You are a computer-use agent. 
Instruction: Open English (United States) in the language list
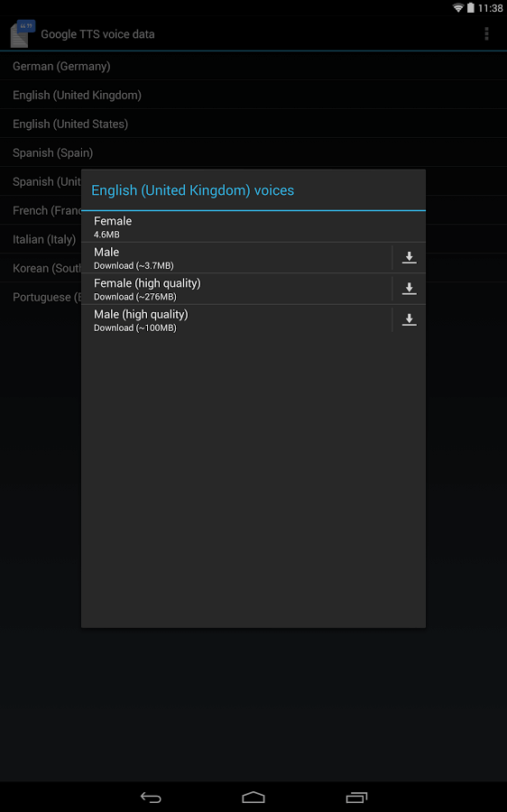(253, 125)
